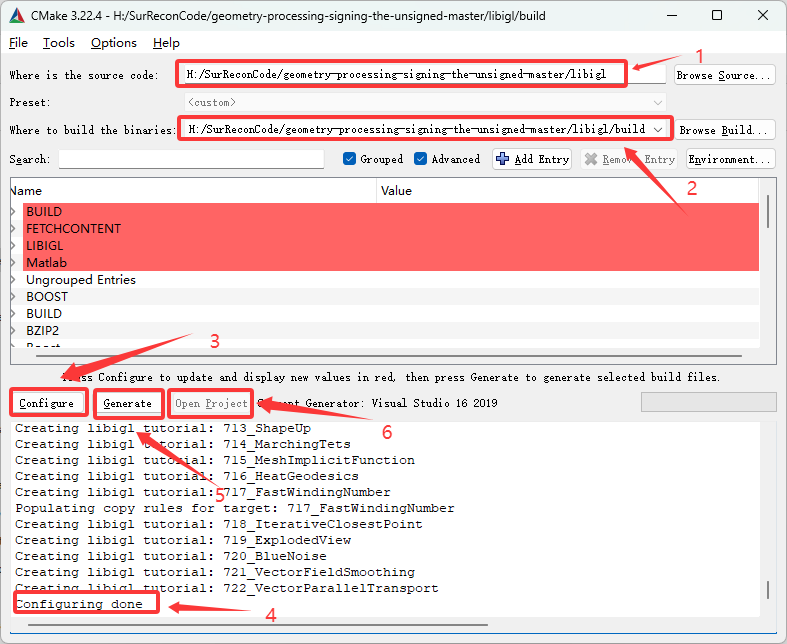The width and height of the screenshot is (787, 644).
Task: Click the Browse Source button
Action: coord(724,75)
